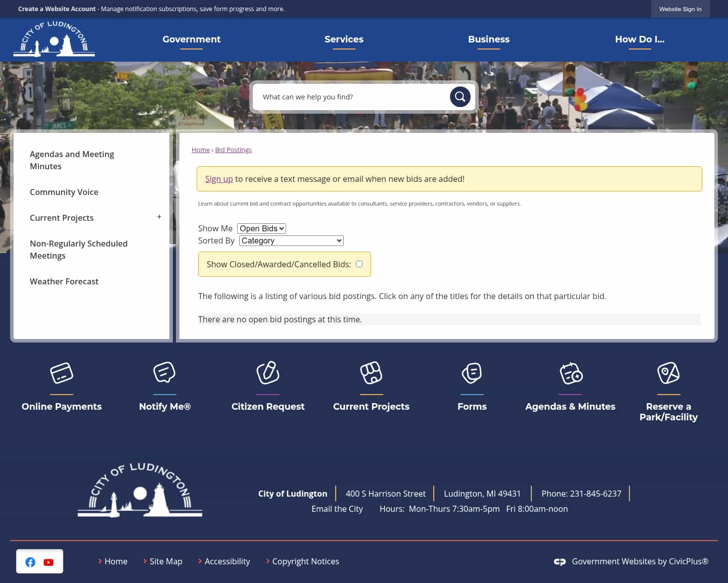Click the Copyright Notices footer link

tap(306, 561)
